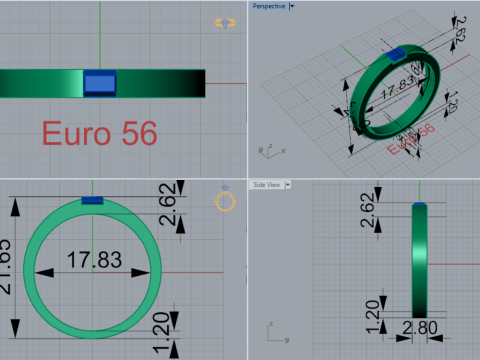
Task: Select the 2.62 dimension in Perspective viewport
Action: [460, 30]
